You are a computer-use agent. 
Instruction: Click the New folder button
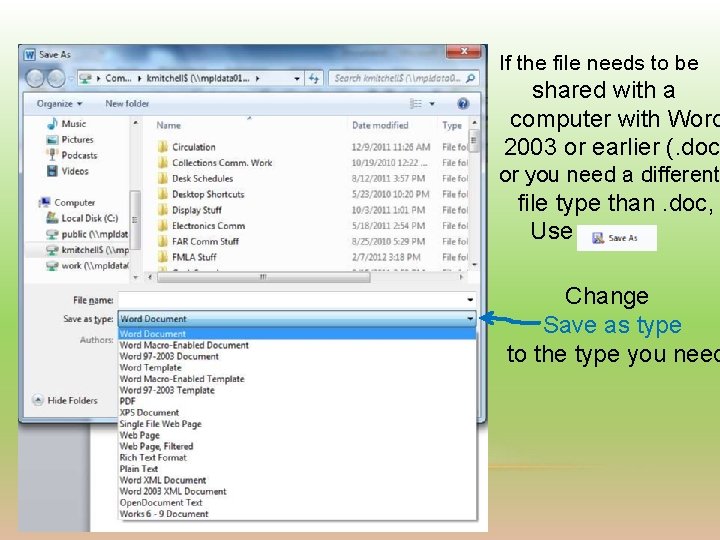127,104
